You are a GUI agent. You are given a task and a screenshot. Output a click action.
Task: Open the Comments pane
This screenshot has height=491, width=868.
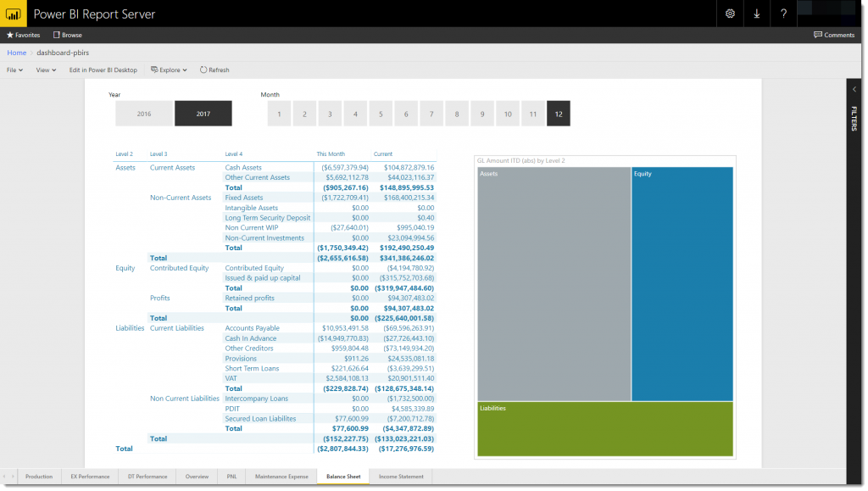point(834,36)
